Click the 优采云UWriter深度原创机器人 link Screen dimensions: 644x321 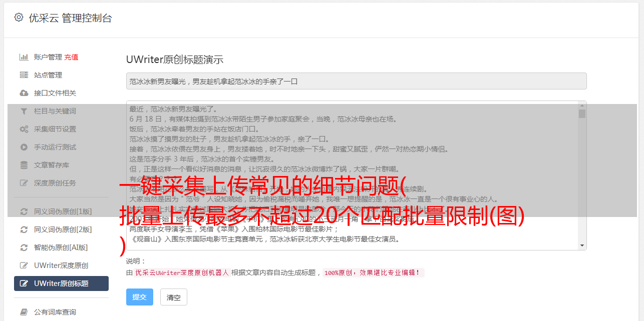(x=182, y=273)
